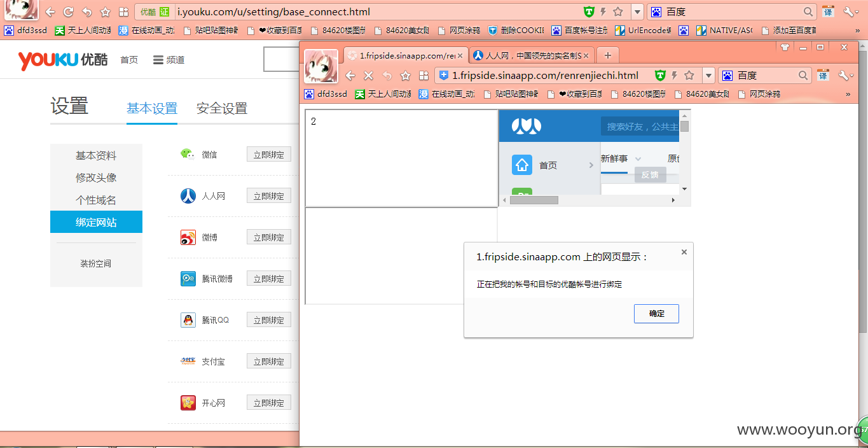Click the 首页 home icon in the Renren frame
The image size is (868, 448).
tap(522, 165)
